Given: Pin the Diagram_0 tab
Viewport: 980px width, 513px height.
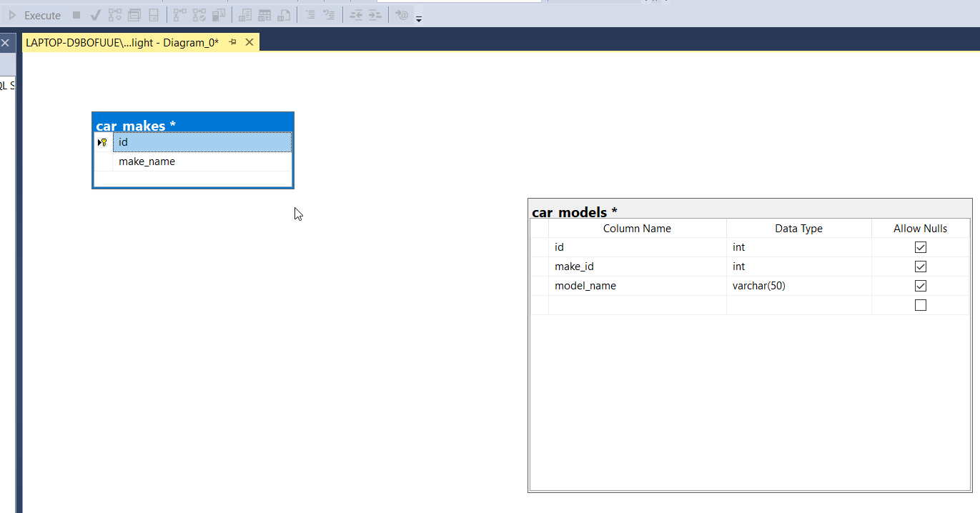Looking at the screenshot, I should tap(232, 43).
